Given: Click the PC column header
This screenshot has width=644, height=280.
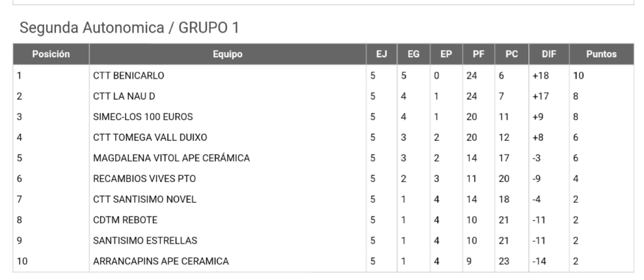Looking at the screenshot, I should [x=512, y=54].
